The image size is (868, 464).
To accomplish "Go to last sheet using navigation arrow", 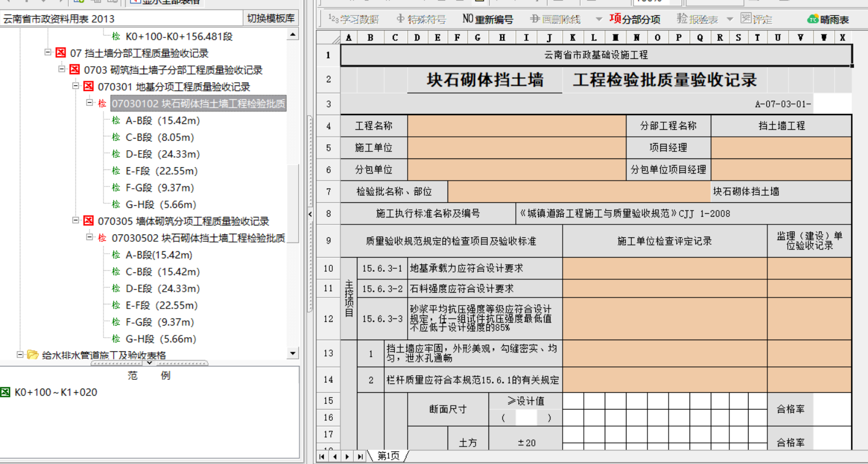I will pyautogui.click(x=360, y=456).
